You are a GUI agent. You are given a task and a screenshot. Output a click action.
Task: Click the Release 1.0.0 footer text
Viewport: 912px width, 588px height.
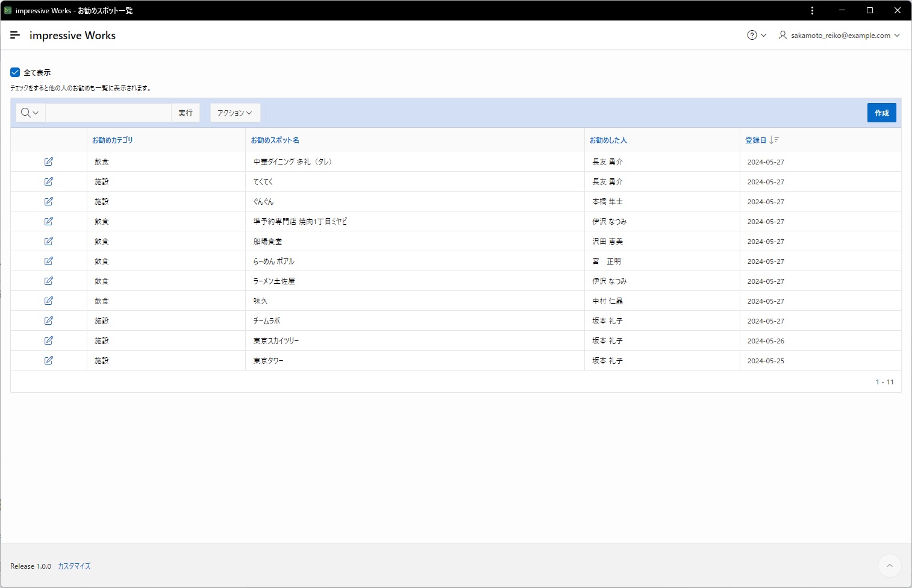pos(31,566)
